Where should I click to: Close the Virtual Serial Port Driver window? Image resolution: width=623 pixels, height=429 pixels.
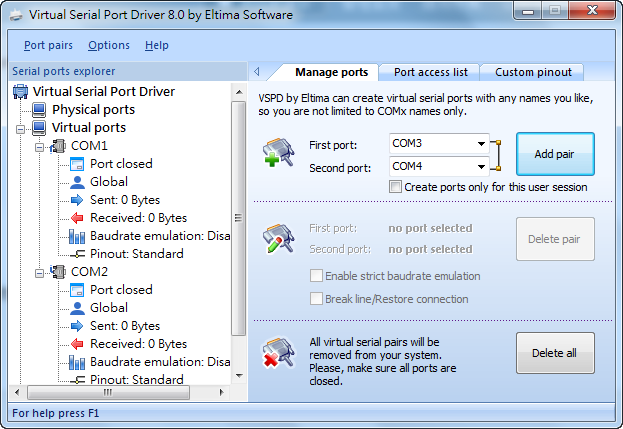point(592,10)
